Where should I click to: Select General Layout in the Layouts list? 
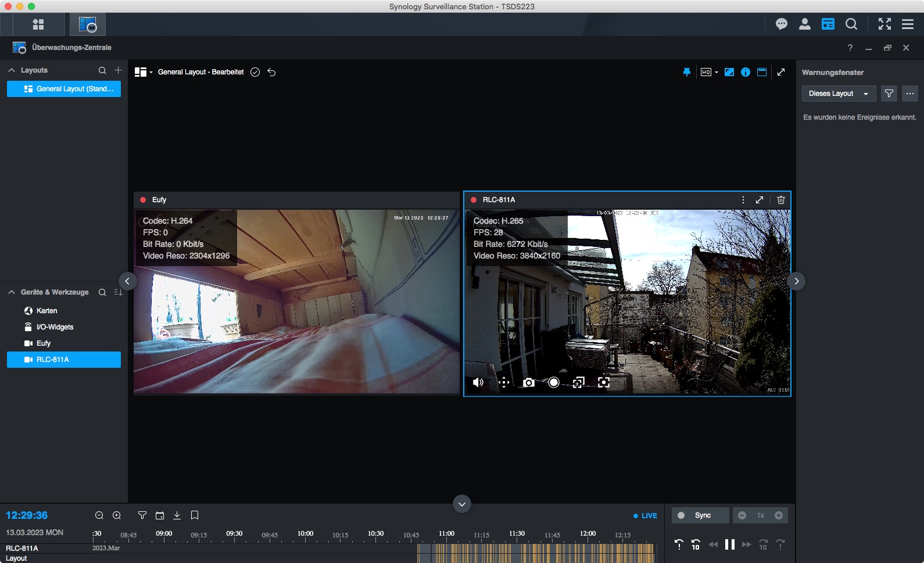[64, 89]
